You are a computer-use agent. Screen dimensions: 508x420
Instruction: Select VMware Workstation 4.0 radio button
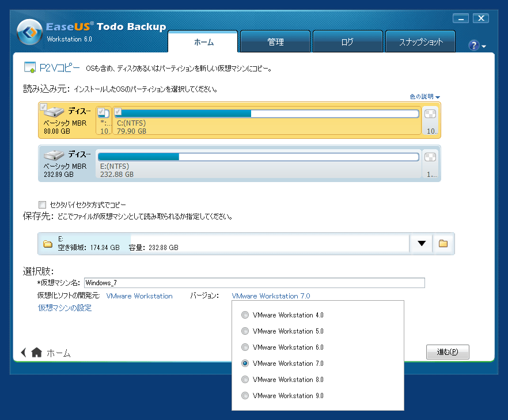245,315
